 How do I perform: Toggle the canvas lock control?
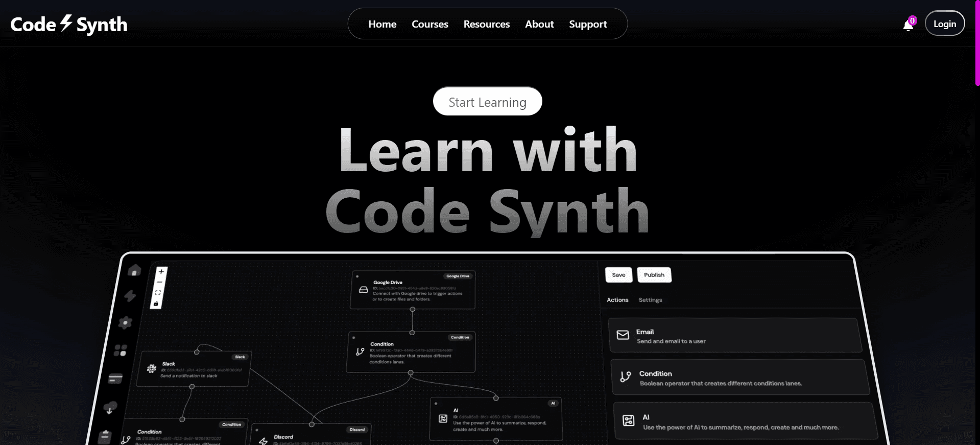tap(156, 303)
